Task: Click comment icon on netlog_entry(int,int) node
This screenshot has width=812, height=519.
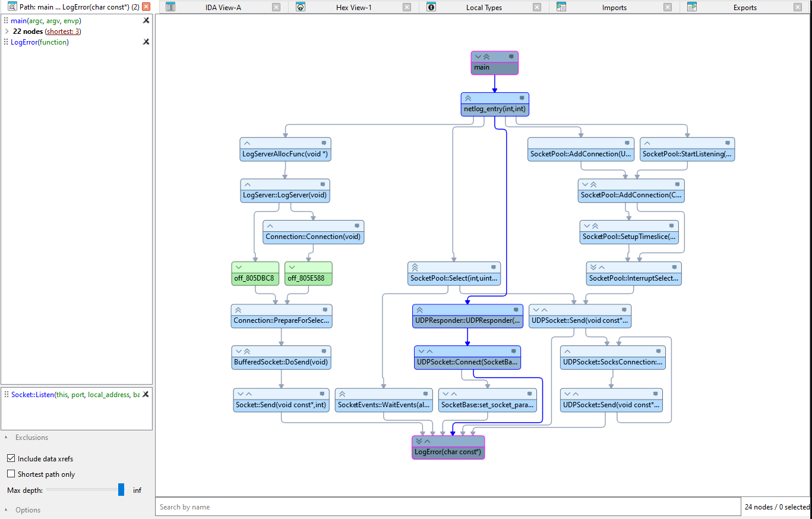Action: [x=522, y=98]
